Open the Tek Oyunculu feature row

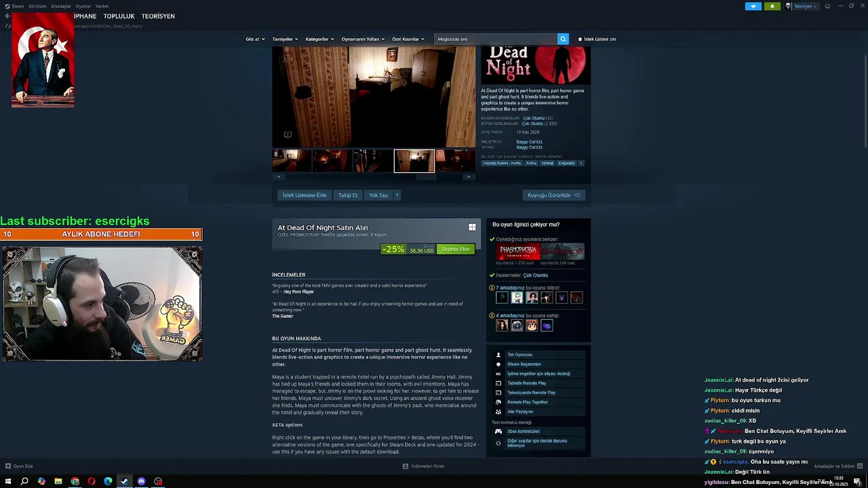pos(538,354)
